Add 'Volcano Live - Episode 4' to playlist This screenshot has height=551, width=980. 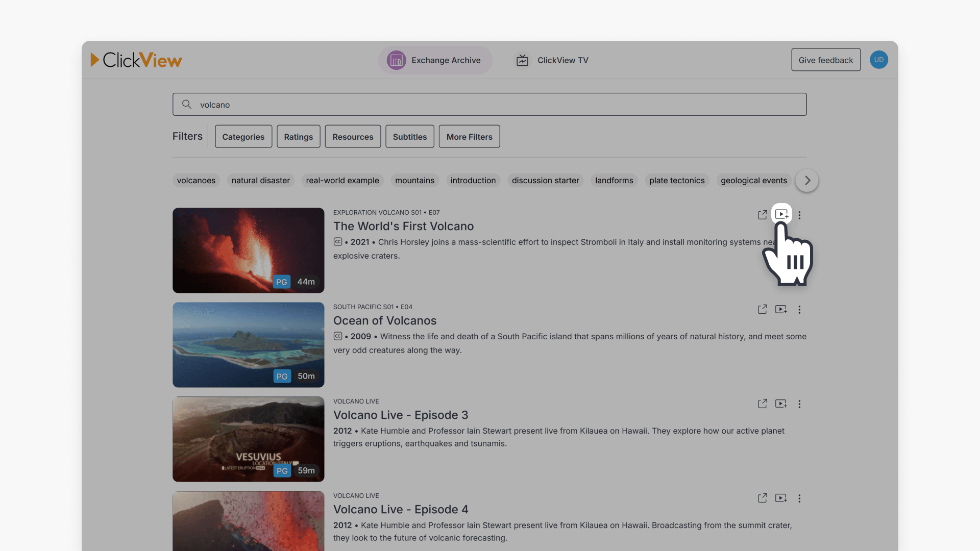pyautogui.click(x=781, y=498)
